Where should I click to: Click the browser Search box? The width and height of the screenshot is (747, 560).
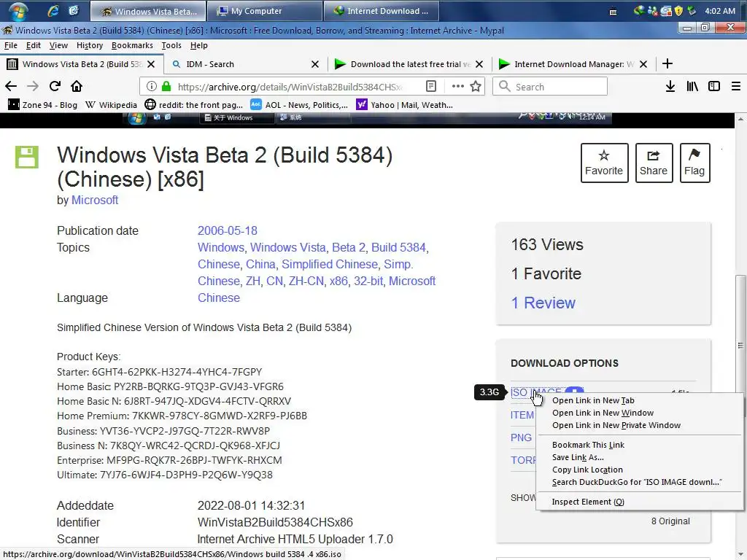[550, 87]
